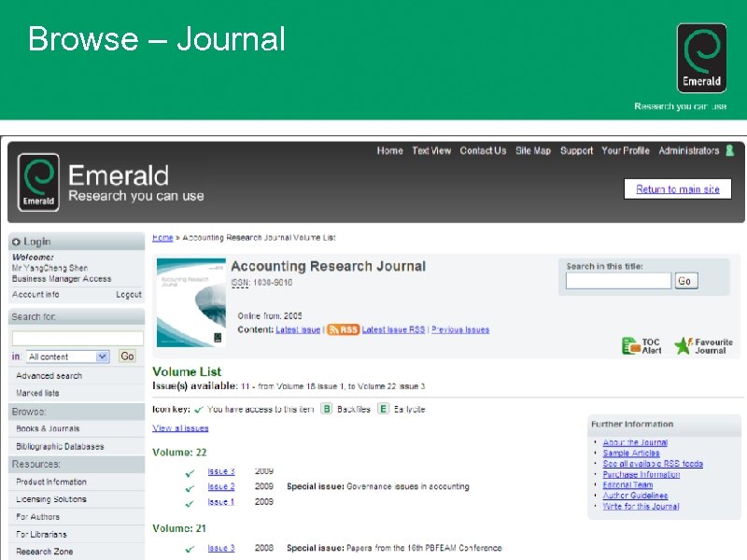
Task: Click the Login icon atop the sidebar panel
Action: [17, 240]
